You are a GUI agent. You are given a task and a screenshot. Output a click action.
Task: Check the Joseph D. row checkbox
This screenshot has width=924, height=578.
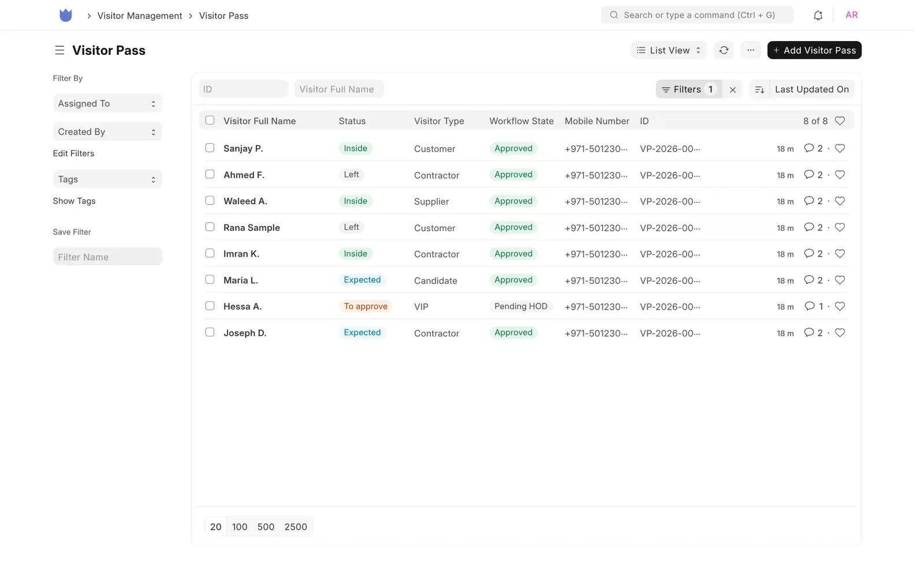tap(210, 332)
